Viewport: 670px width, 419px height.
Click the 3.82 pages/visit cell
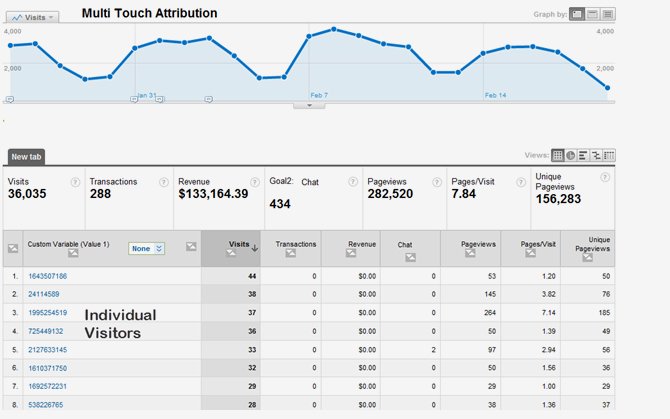click(x=548, y=294)
